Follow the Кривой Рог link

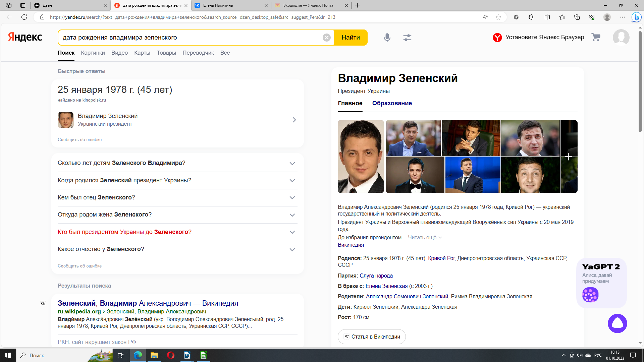[x=441, y=258]
